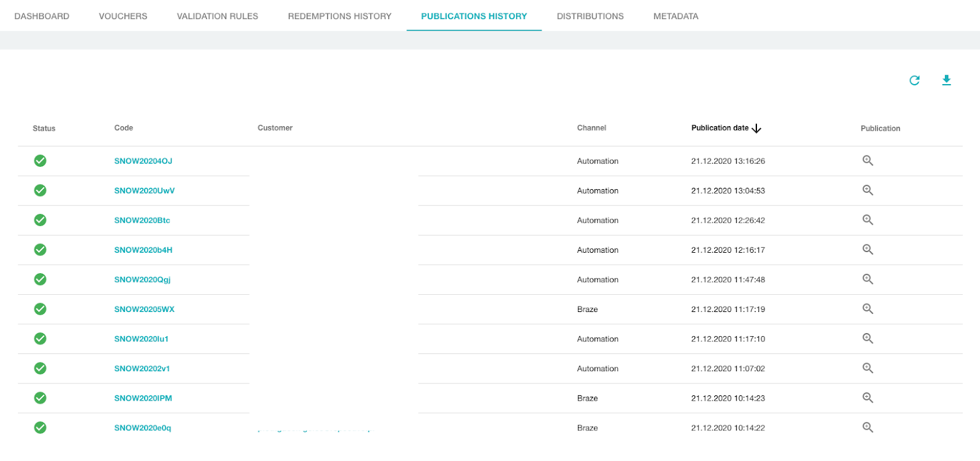Click the refresh icon above the table
980x461 pixels.
[914, 80]
